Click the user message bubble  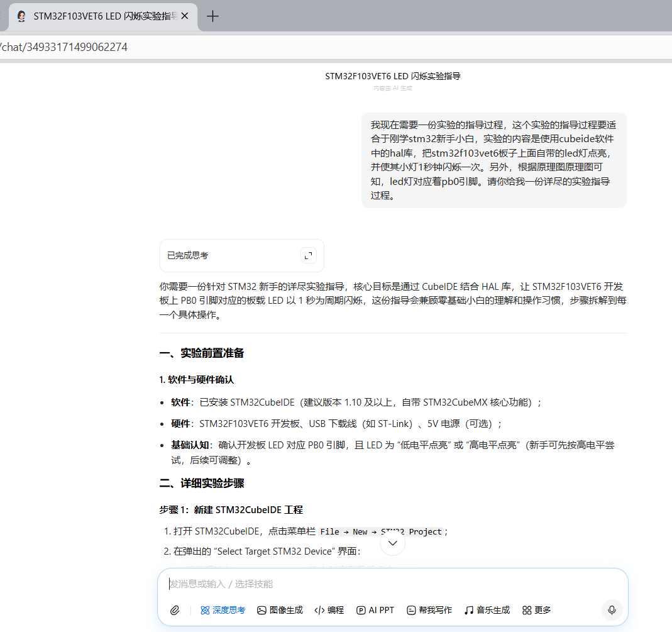pos(493,160)
